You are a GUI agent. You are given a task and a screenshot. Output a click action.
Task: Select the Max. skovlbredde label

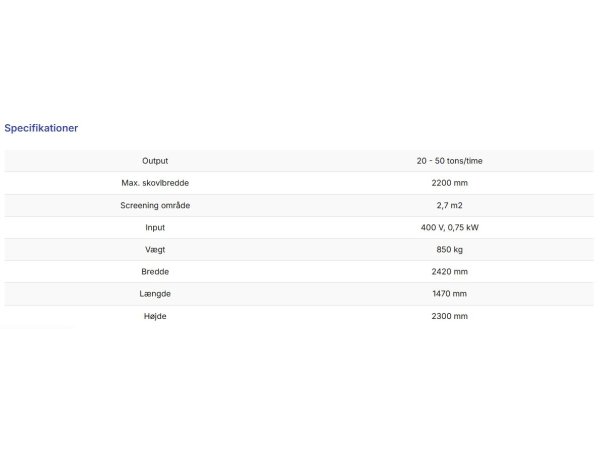[155, 183]
